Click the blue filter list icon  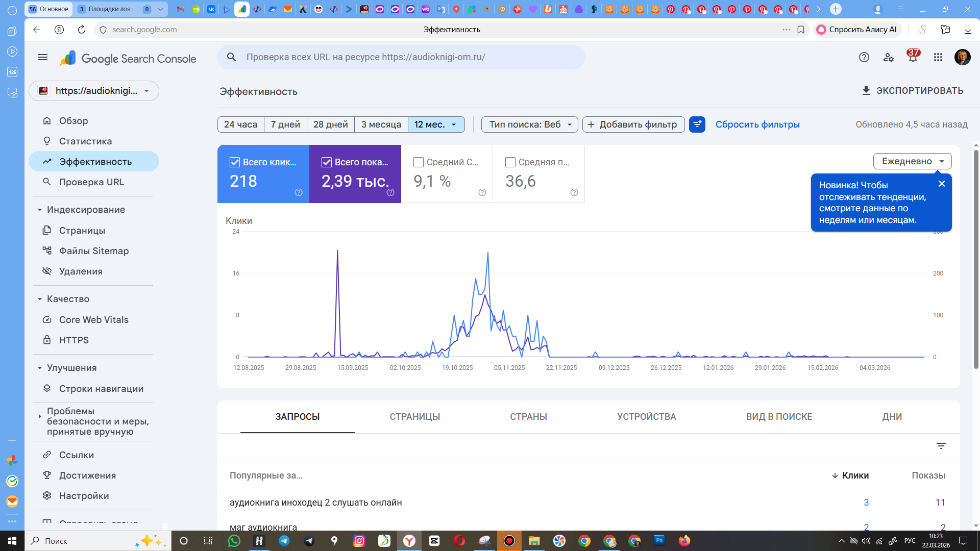click(697, 124)
